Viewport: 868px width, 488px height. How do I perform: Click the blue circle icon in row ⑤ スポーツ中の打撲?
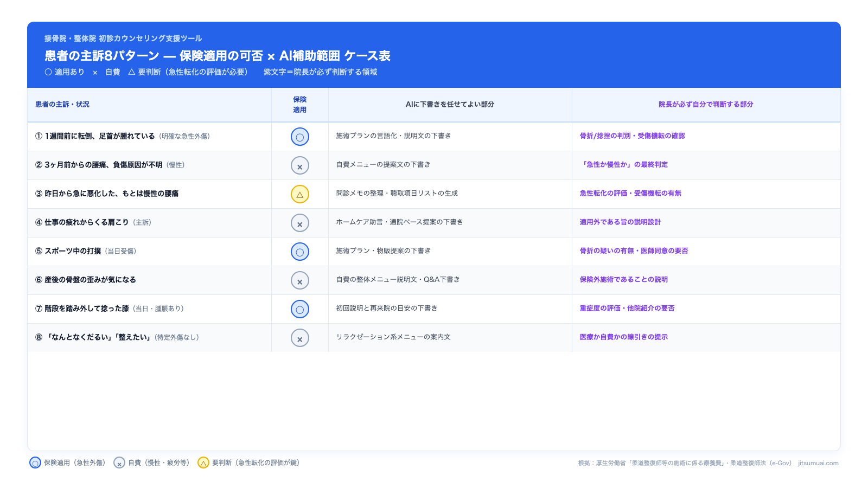300,252
